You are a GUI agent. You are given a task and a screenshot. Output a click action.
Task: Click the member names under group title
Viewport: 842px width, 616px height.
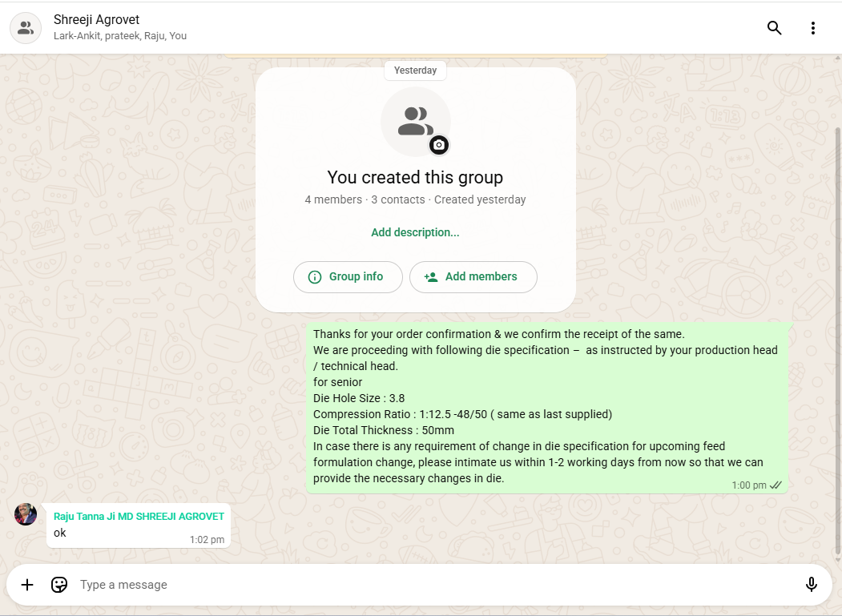[x=120, y=36]
